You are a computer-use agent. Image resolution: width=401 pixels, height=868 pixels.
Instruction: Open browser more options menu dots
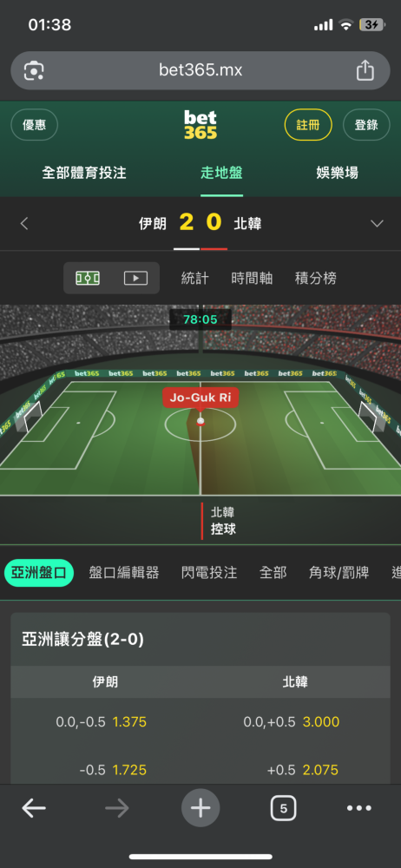[359, 809]
